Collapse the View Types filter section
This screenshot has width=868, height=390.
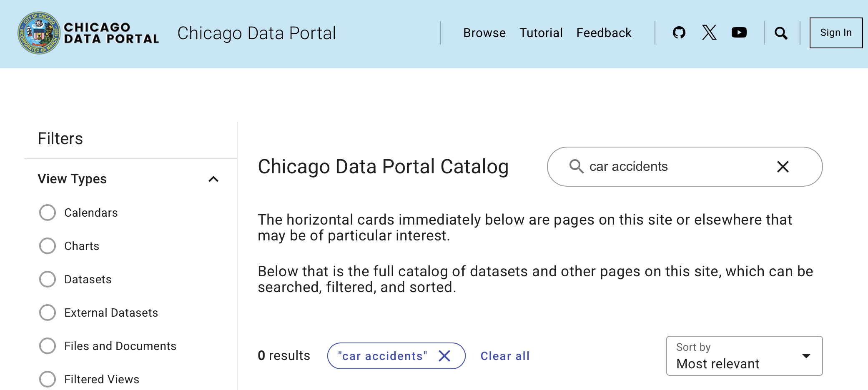coord(213,179)
